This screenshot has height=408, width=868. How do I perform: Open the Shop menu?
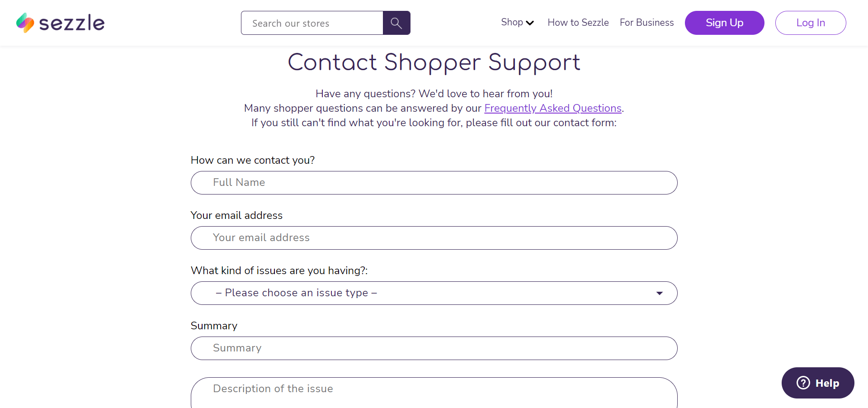click(512, 22)
